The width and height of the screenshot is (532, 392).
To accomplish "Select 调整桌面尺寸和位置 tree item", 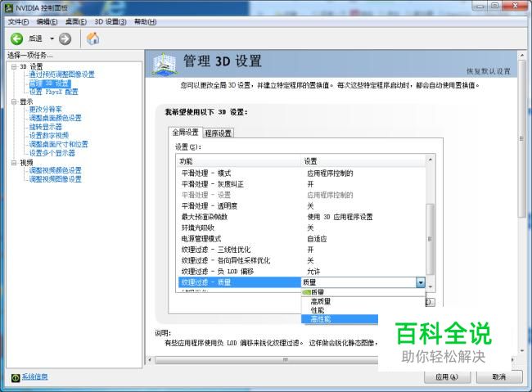I will pyautogui.click(x=58, y=144).
